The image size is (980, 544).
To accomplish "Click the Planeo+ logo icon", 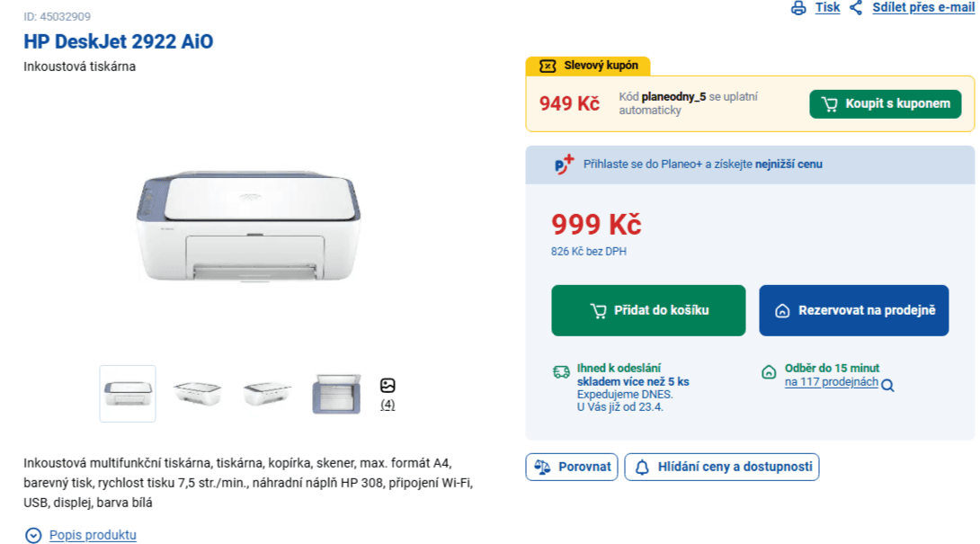I will pyautogui.click(x=565, y=165).
